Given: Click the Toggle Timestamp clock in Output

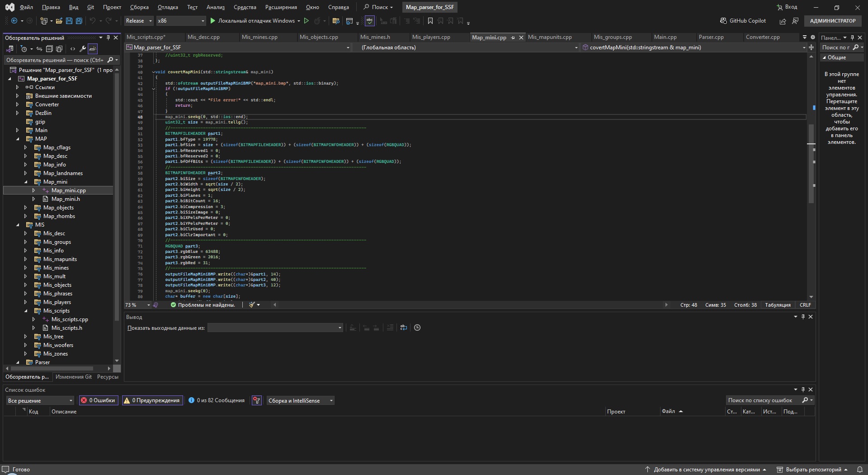Looking at the screenshot, I should click(417, 328).
